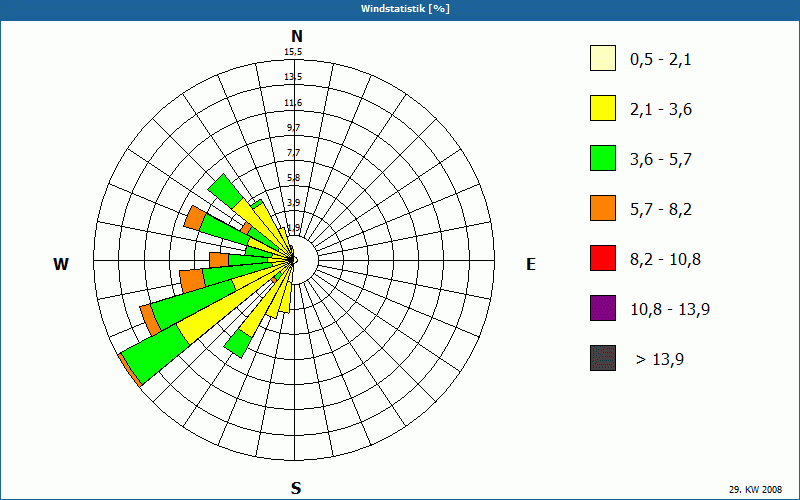Click the center point of the wind rose
800x500 pixels.
[293, 260]
